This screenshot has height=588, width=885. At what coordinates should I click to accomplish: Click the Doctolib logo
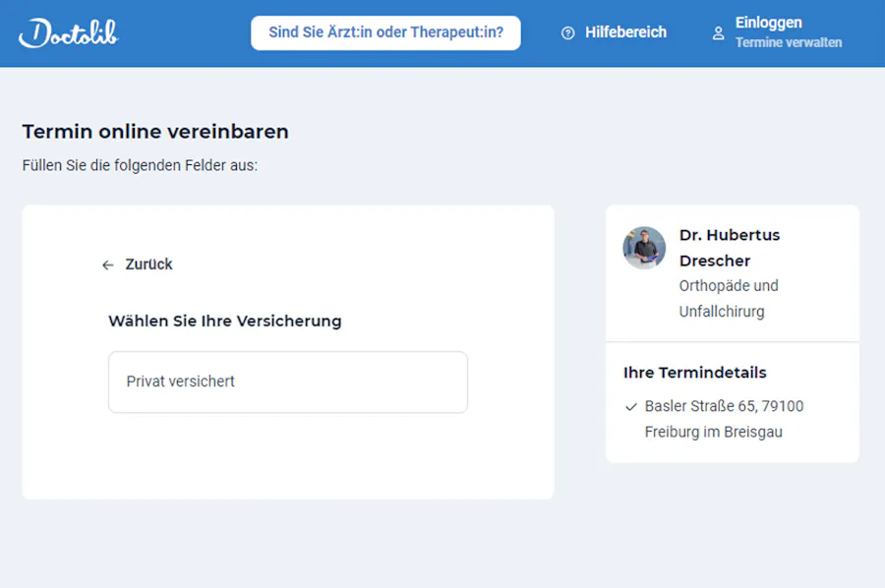68,32
